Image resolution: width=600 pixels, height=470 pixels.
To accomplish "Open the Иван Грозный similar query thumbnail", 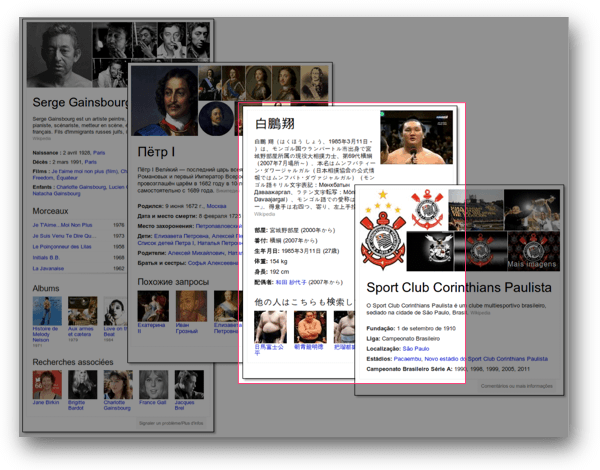I will click(191, 306).
